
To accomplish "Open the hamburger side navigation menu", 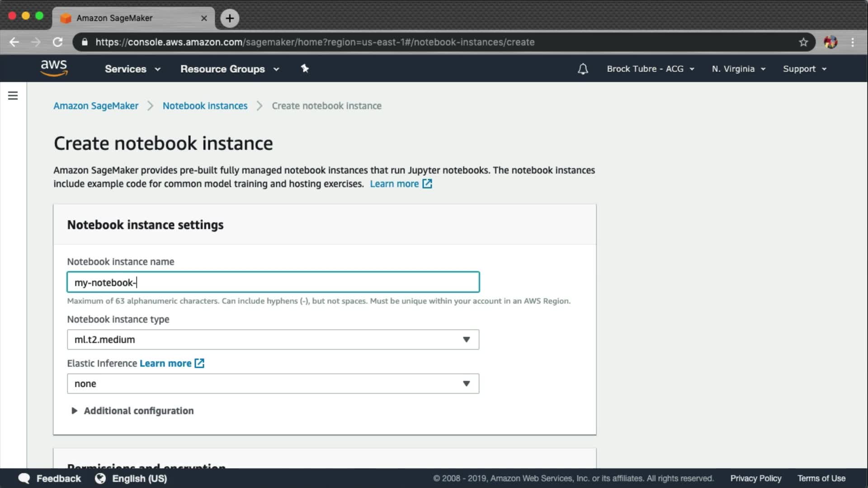I will (13, 96).
